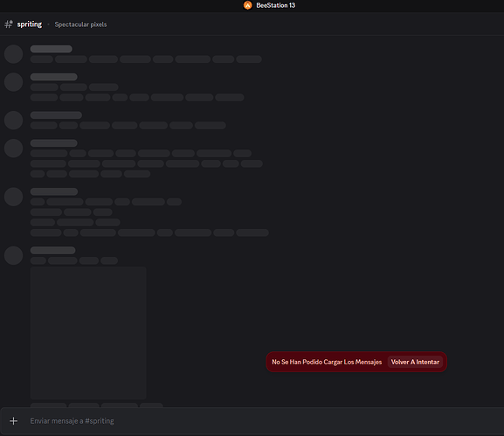Click Volver A Intentar to reload messages
The width and height of the screenshot is (504, 436).
415,362
